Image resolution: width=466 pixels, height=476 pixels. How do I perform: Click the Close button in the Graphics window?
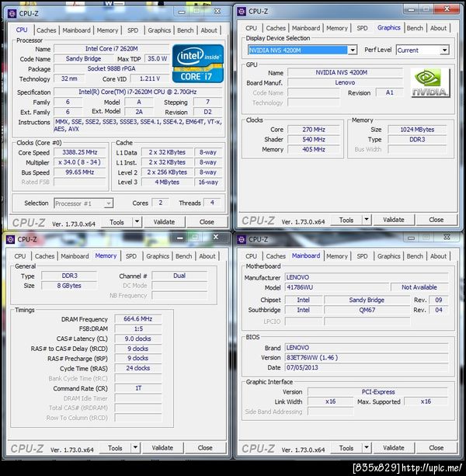[436, 220]
